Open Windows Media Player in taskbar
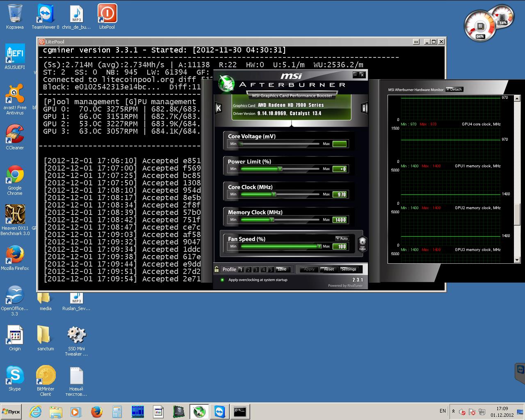This screenshot has width=525, height=420. point(76,412)
